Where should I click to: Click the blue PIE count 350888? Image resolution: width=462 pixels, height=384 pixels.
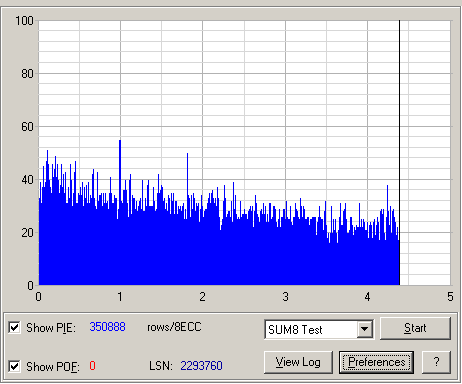(x=107, y=327)
